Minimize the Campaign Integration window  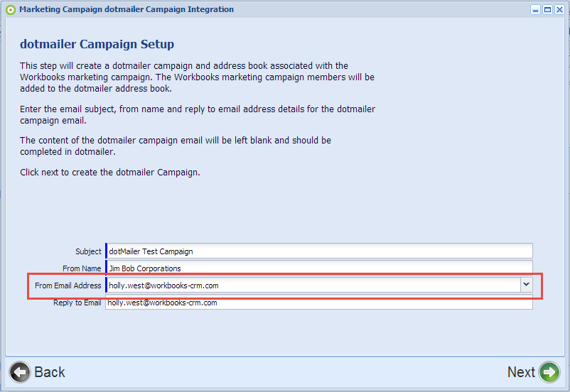[535, 10]
